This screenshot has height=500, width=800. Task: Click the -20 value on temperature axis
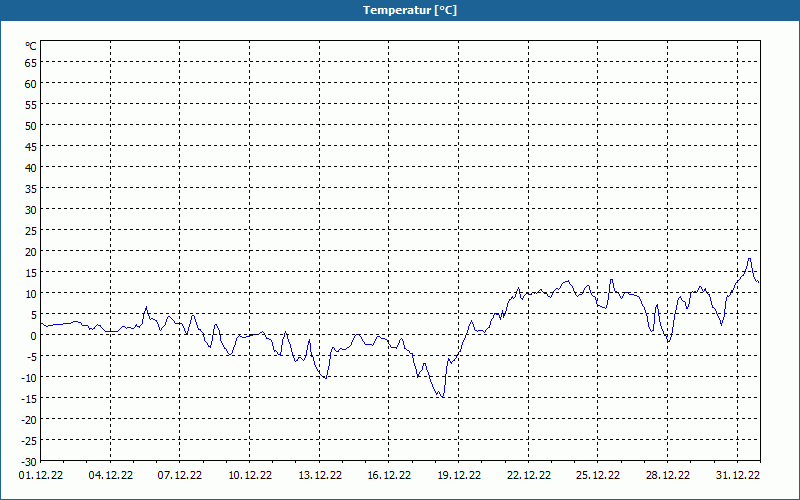click(x=29, y=420)
